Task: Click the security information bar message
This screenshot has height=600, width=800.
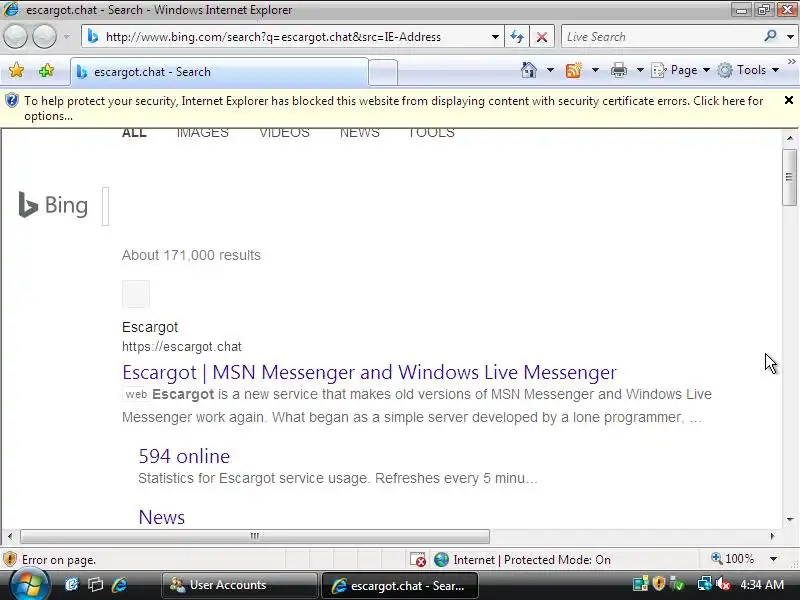Action: 393,108
